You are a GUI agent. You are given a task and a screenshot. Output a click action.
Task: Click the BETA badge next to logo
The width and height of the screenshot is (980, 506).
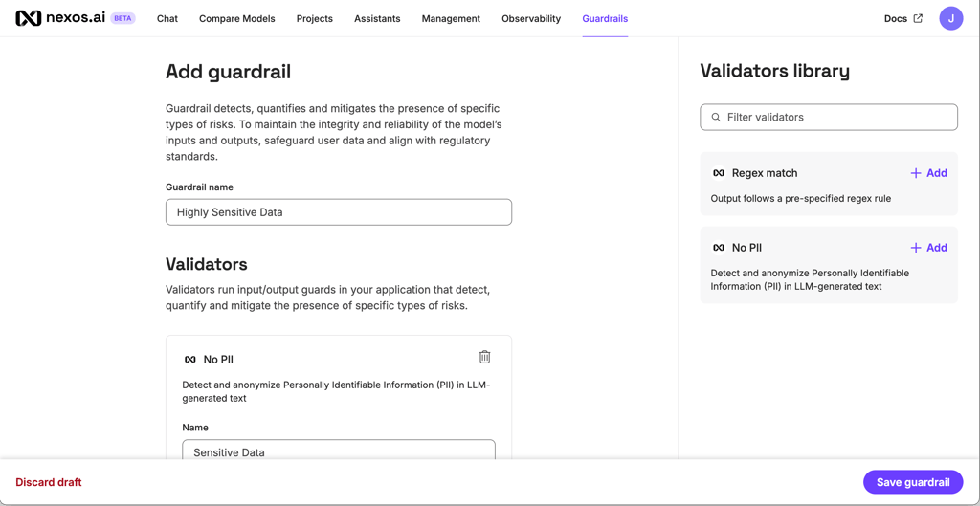(x=122, y=18)
